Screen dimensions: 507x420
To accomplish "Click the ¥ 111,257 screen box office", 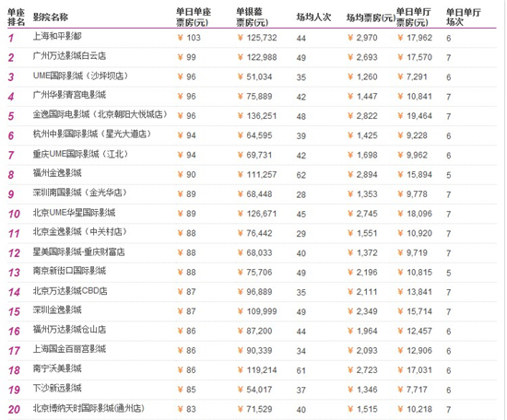I will (x=257, y=174).
